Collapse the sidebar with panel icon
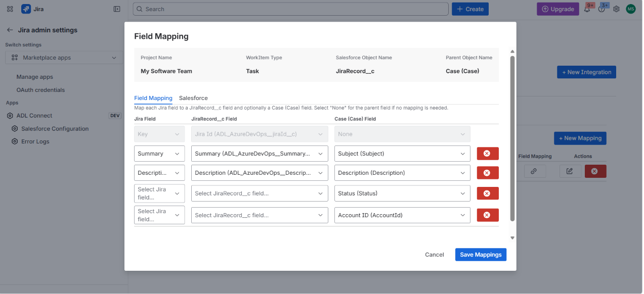The width and height of the screenshot is (644, 294). tap(117, 9)
